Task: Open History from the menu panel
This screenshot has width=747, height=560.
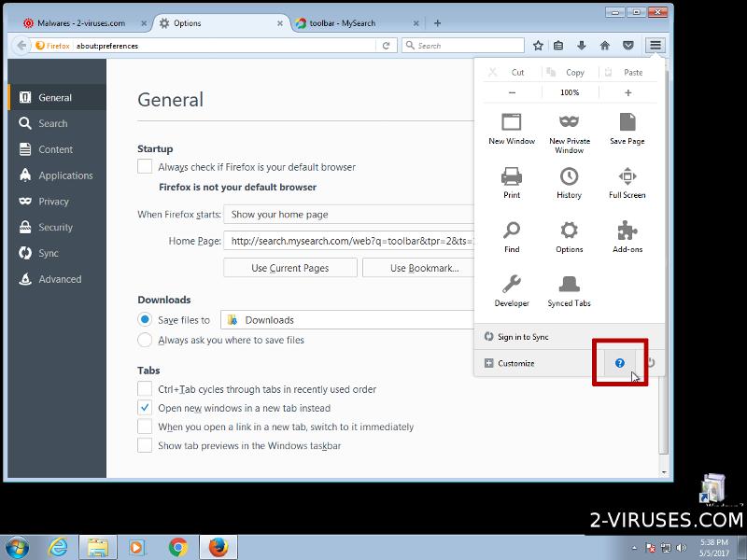Action: pyautogui.click(x=570, y=183)
